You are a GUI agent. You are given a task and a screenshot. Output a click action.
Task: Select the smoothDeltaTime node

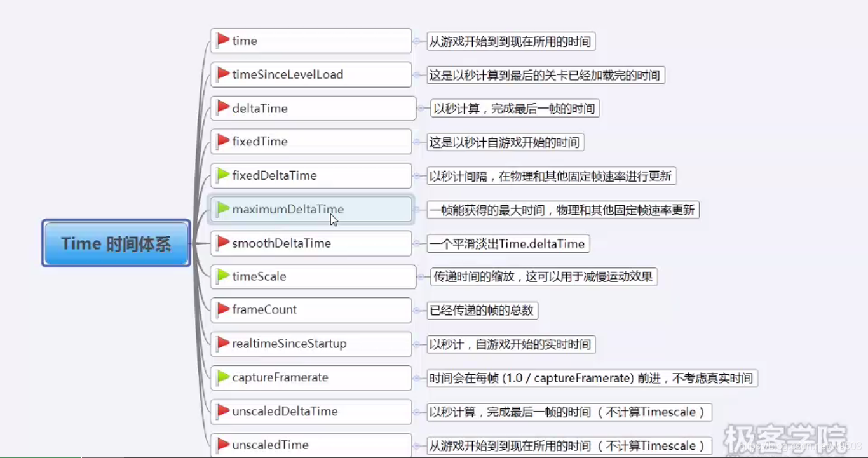(x=311, y=243)
